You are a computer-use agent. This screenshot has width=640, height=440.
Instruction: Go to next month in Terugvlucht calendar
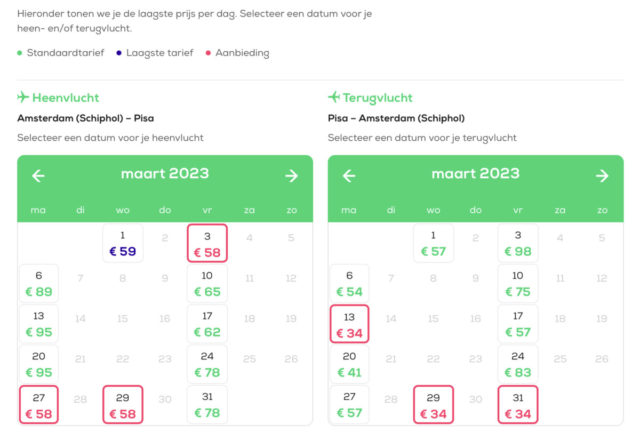coord(601,176)
